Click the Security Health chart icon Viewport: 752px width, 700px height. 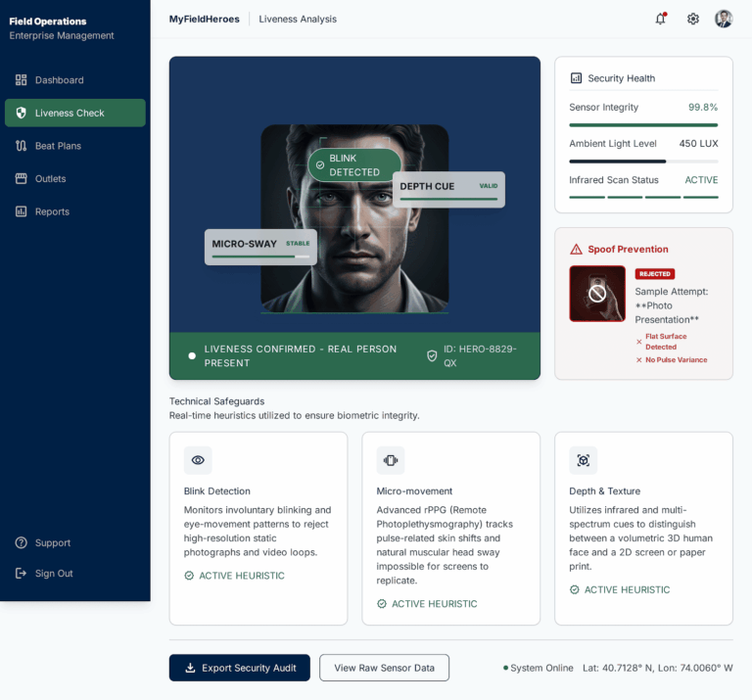(x=576, y=78)
